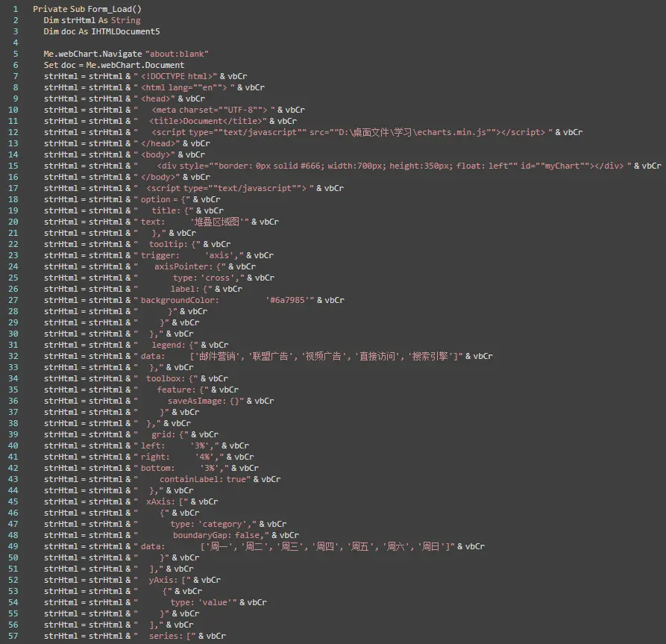Click the 'legend: {' line

click(x=136, y=345)
